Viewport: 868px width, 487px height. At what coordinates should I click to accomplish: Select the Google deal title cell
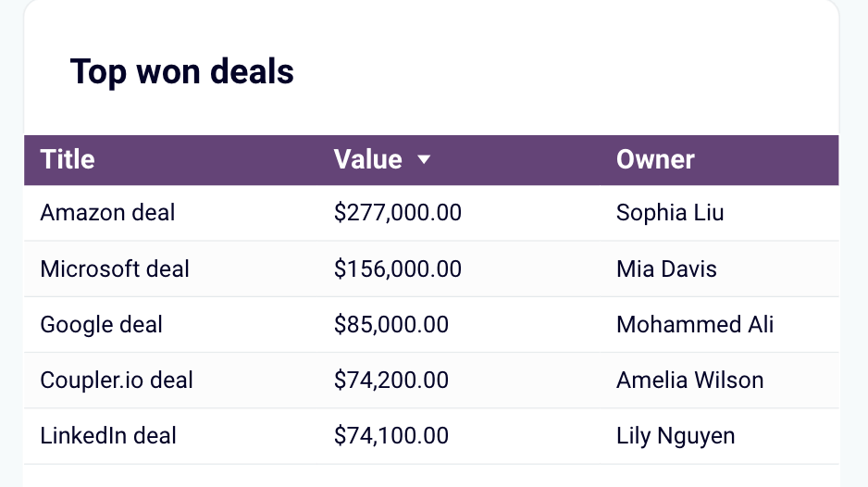pos(101,325)
